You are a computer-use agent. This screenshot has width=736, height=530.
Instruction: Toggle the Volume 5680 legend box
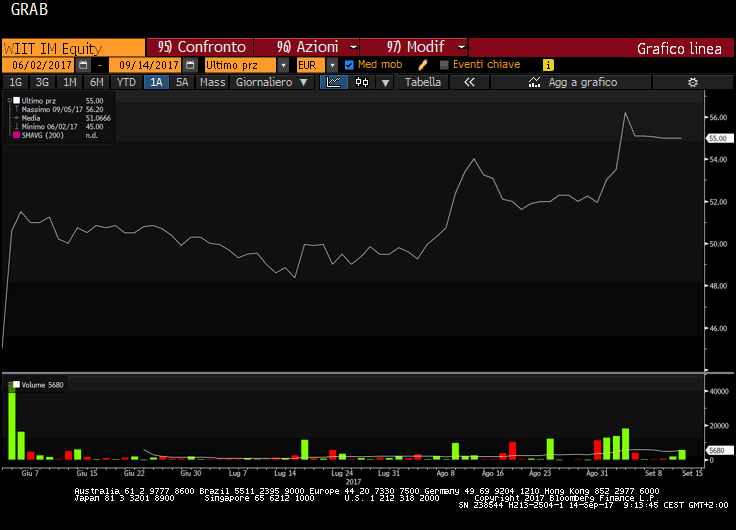pyautogui.click(x=14, y=383)
